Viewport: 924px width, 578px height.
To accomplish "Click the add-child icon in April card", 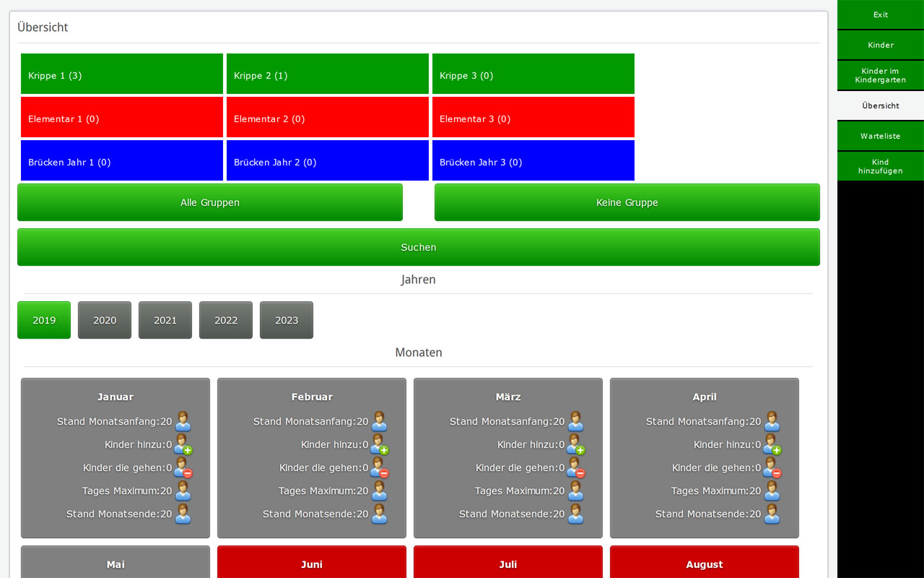I will [772, 444].
